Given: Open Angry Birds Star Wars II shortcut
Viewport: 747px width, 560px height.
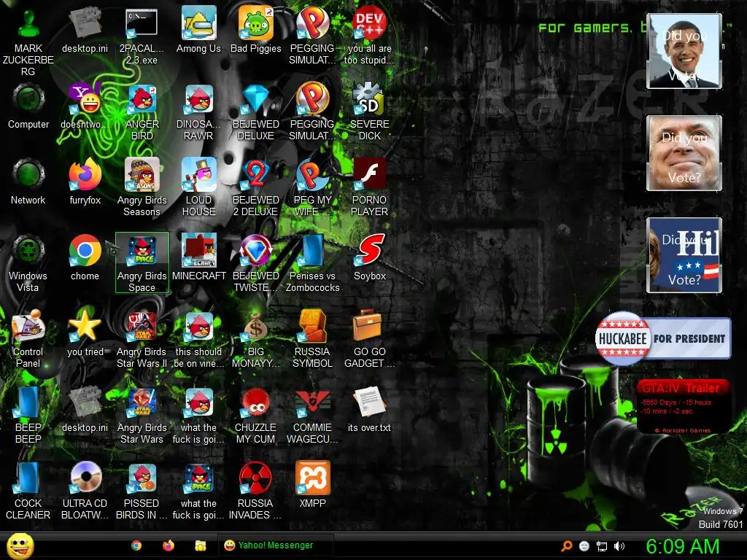Looking at the screenshot, I should (x=142, y=339).
